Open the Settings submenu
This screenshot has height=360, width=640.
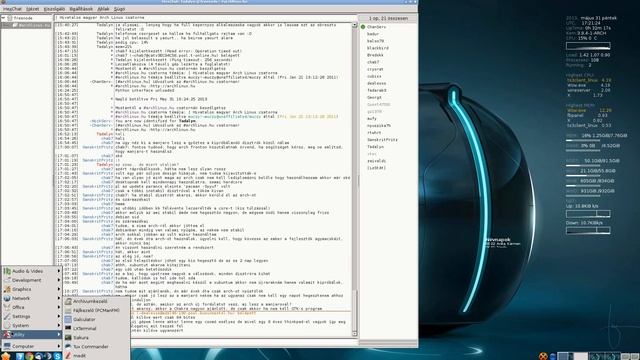click(x=32, y=316)
